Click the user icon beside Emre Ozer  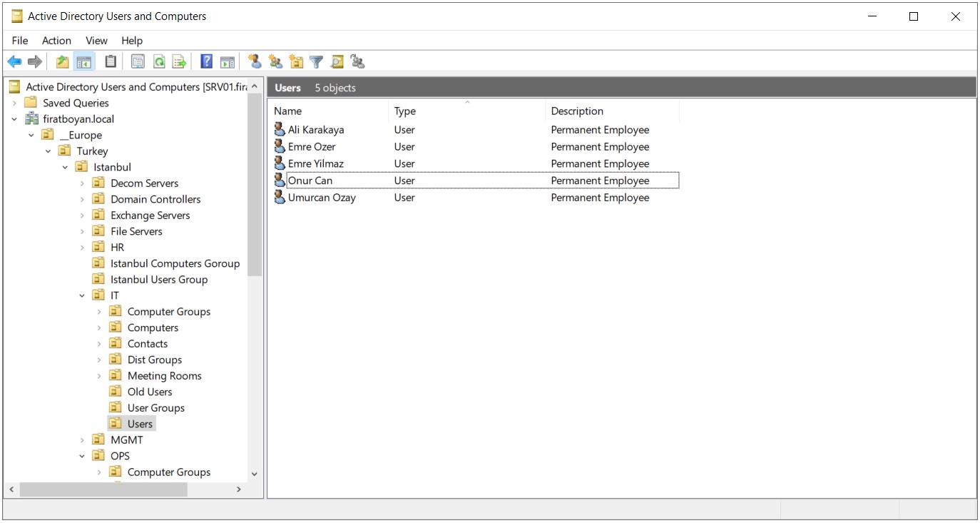point(280,147)
